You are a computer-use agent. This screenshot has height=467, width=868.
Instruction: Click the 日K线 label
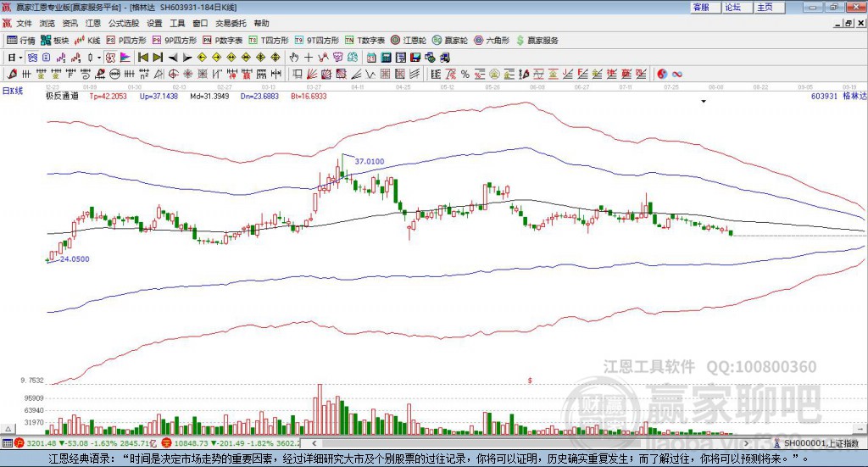click(13, 91)
